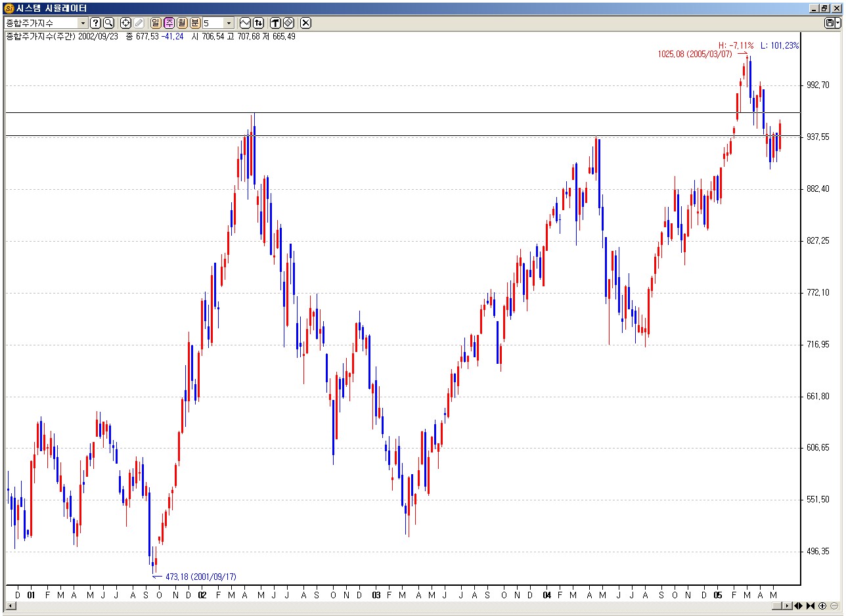This screenshot has height=616, width=846.
Task: Click the compress chart horizontally icon
Action: coord(811,605)
